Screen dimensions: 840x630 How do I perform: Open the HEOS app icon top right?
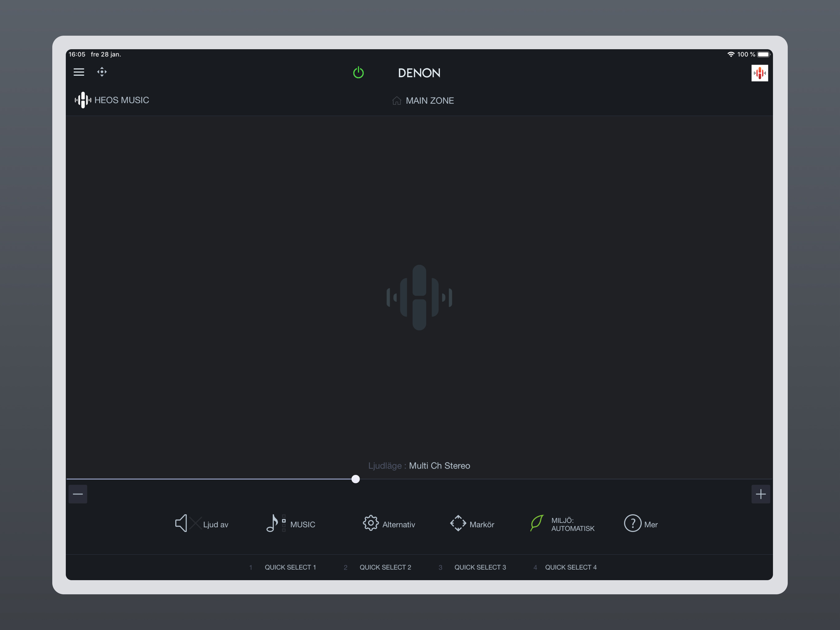coord(759,73)
